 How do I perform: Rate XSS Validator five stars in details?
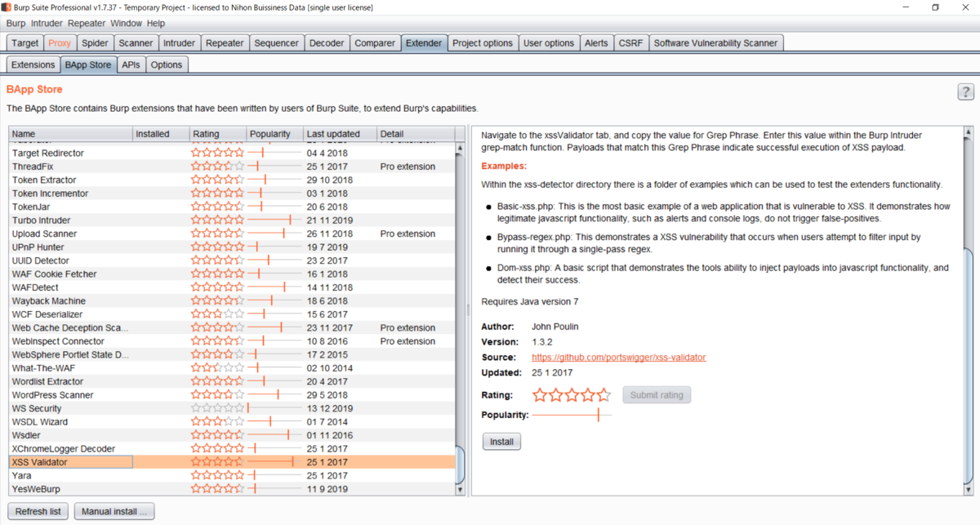[603, 395]
